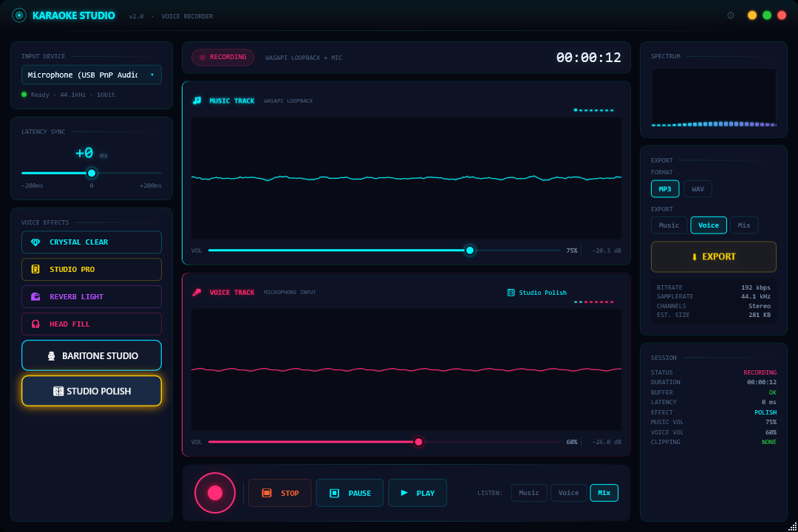The height and width of the screenshot is (532, 798).
Task: Click the Studio Pro effect icon
Action: 35,269
